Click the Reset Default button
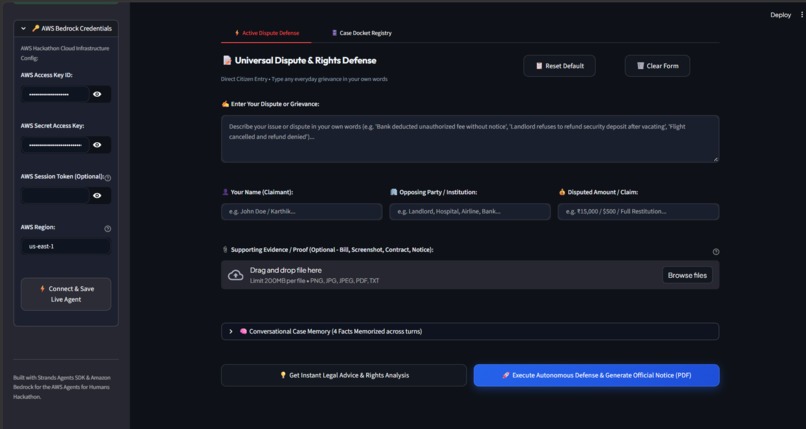The width and height of the screenshot is (806, 429). point(559,66)
